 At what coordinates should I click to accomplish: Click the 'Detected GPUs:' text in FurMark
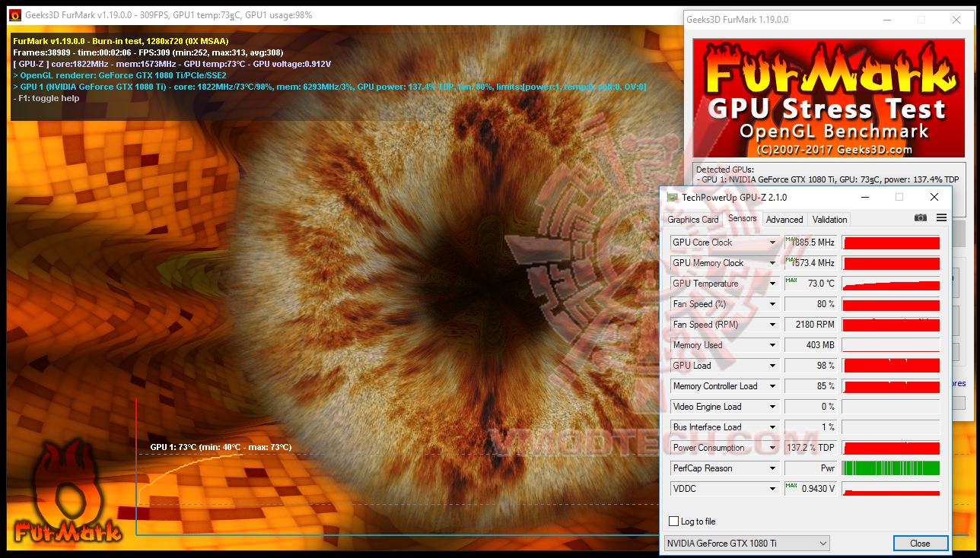coord(725,170)
